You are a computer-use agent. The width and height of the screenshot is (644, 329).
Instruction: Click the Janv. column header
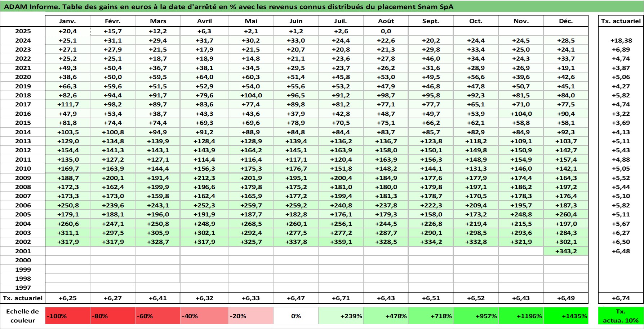click(x=67, y=21)
